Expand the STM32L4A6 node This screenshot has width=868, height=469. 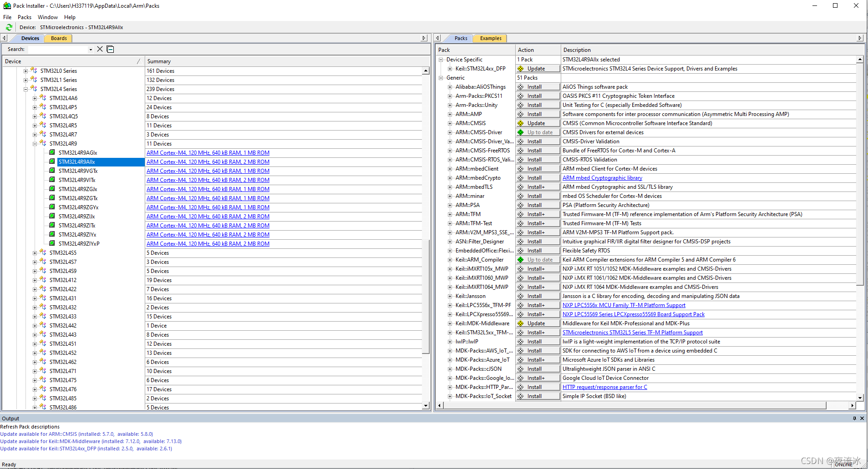pyautogui.click(x=35, y=98)
